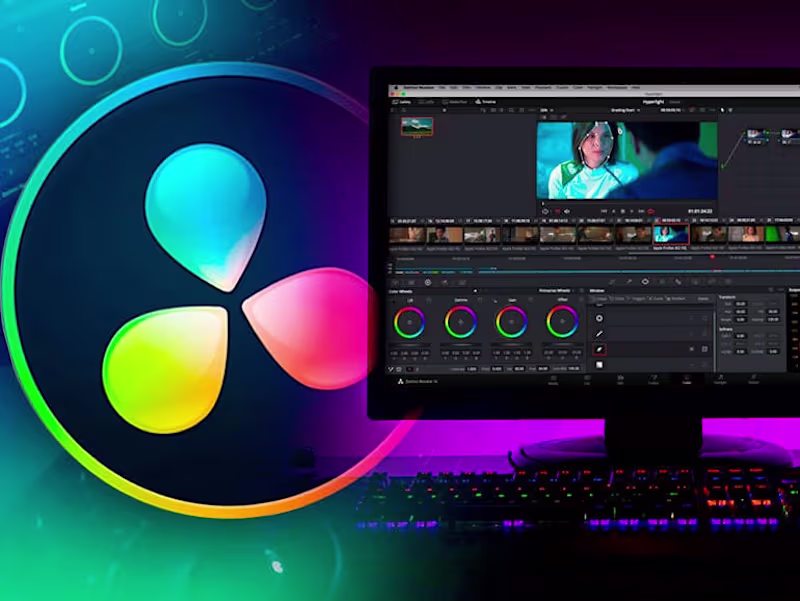This screenshot has height=601, width=800.
Task: Click the viewer timecode display
Action: point(700,211)
